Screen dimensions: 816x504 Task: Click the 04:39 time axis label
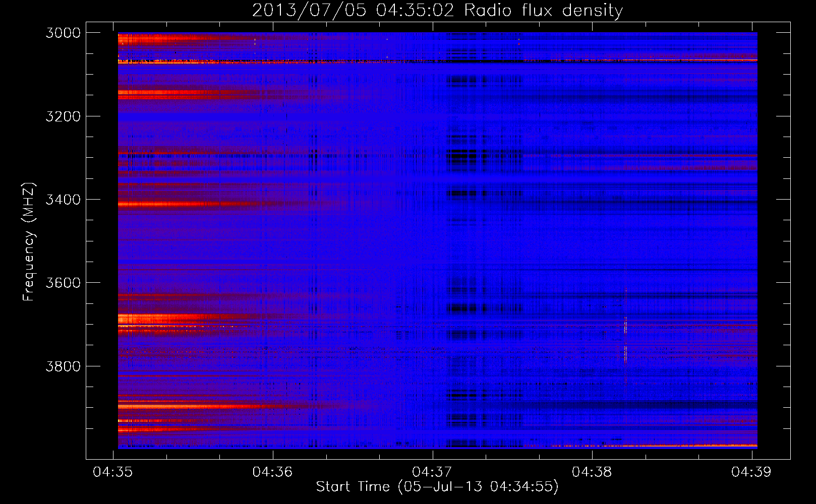point(751,472)
